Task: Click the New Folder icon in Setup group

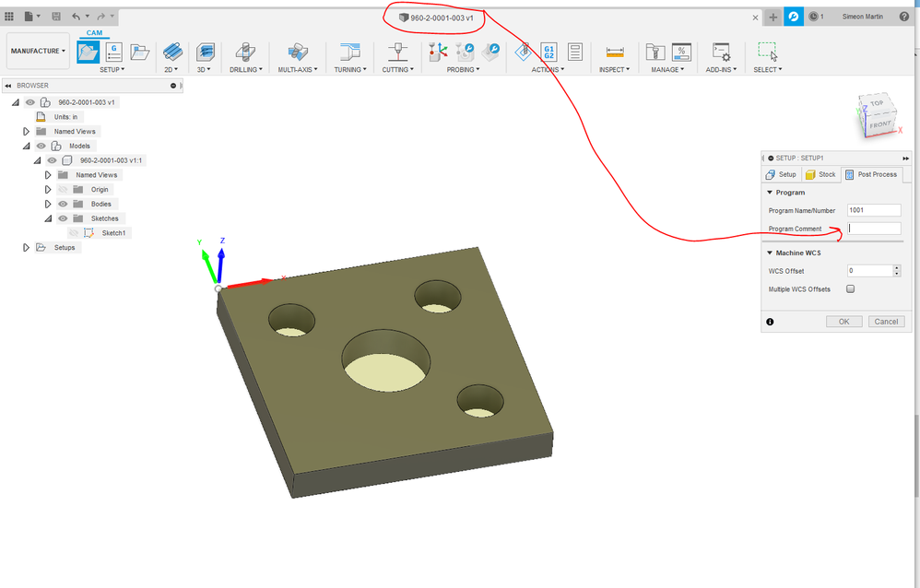Action: click(x=139, y=53)
